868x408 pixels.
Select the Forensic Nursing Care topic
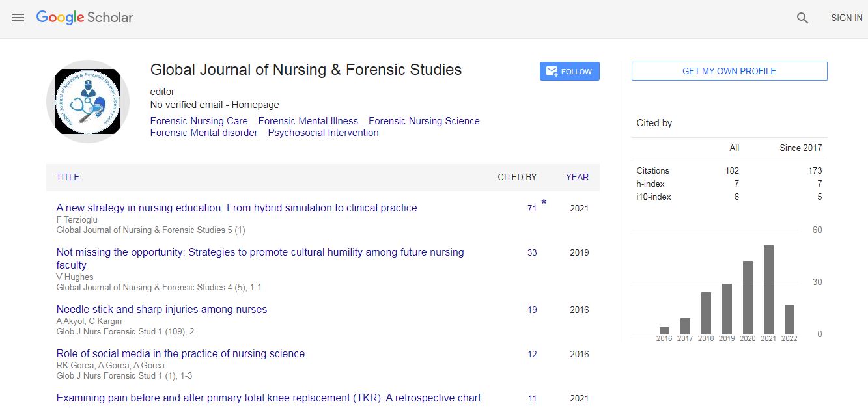click(x=199, y=121)
